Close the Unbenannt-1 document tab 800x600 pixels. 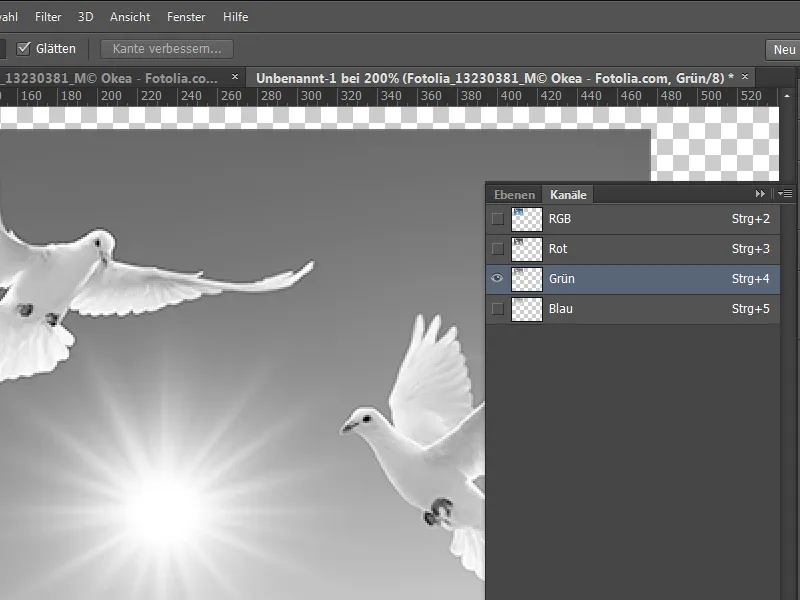click(745, 77)
